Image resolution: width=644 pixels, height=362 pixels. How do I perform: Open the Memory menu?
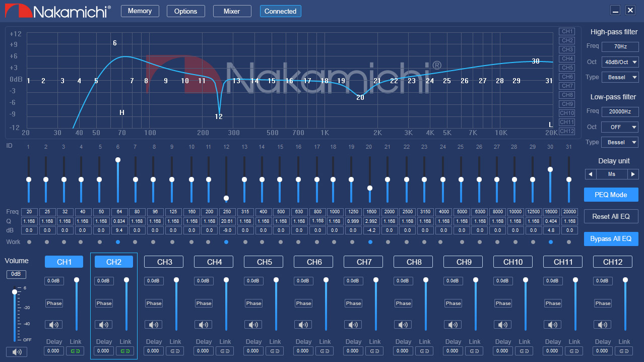(140, 11)
